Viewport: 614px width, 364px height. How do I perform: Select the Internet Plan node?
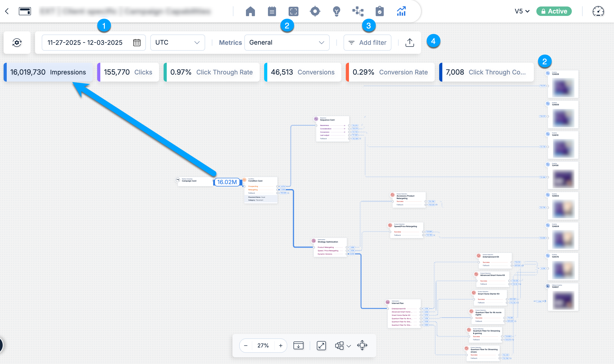tap(404, 314)
